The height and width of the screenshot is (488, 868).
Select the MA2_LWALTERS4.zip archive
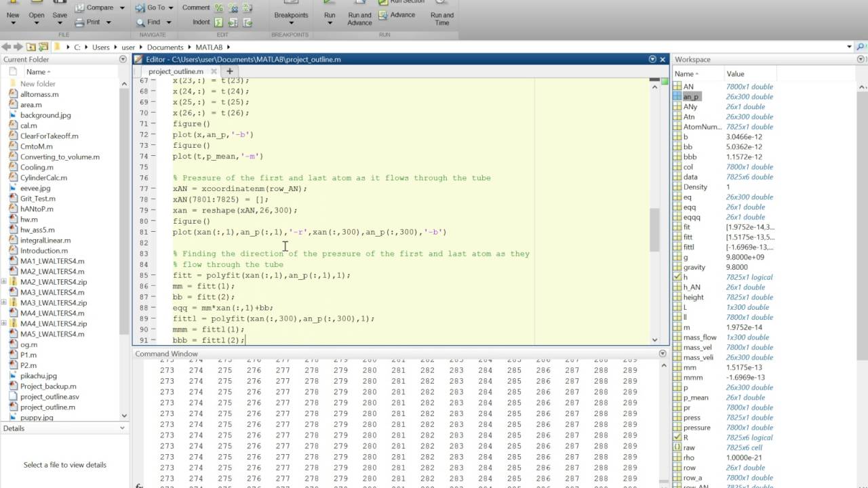click(53, 282)
